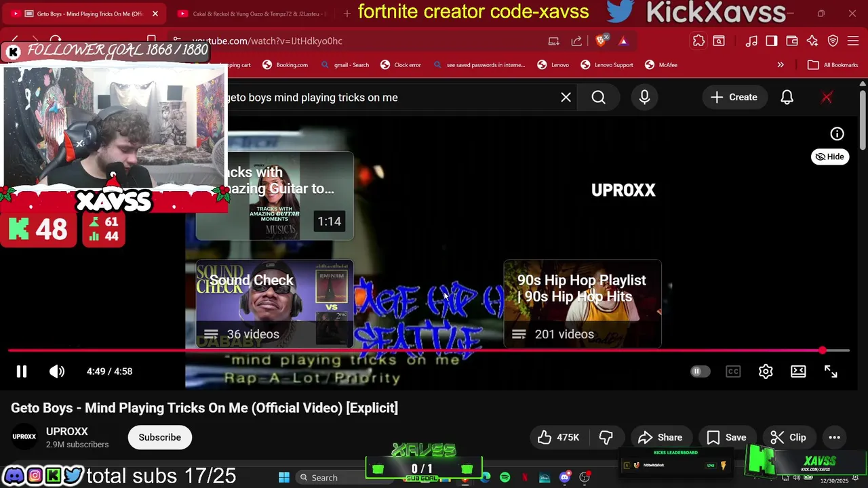Click the progress bar scrubber handle
This screenshot has width=868, height=488.
tap(823, 350)
